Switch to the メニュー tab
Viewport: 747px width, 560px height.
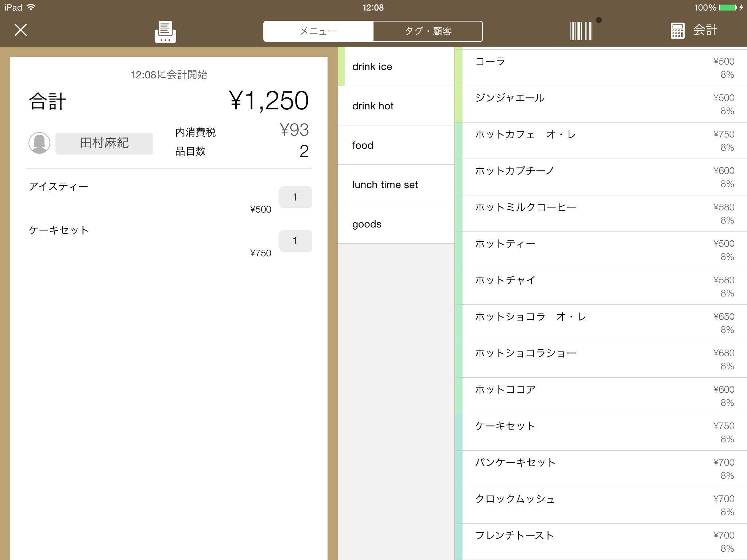tap(318, 31)
